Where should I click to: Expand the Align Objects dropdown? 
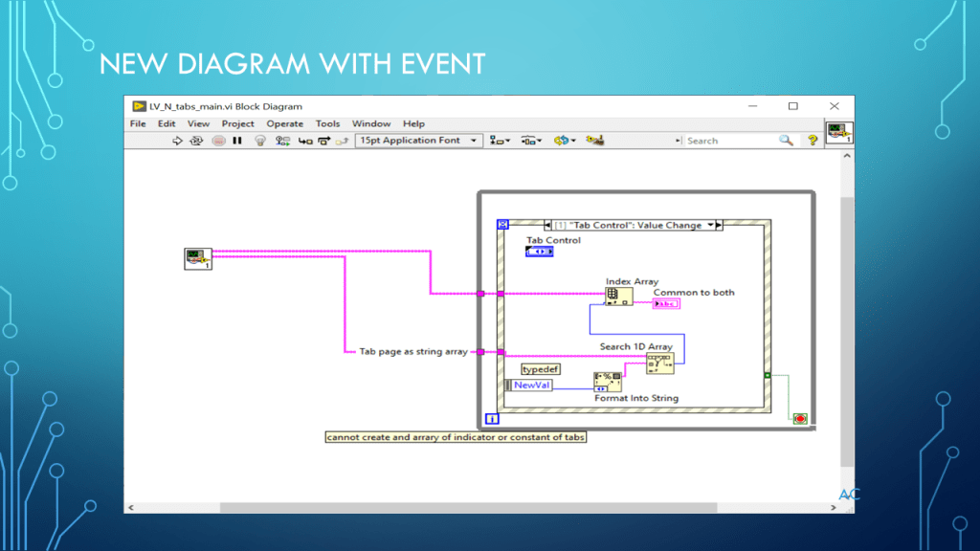click(x=500, y=141)
